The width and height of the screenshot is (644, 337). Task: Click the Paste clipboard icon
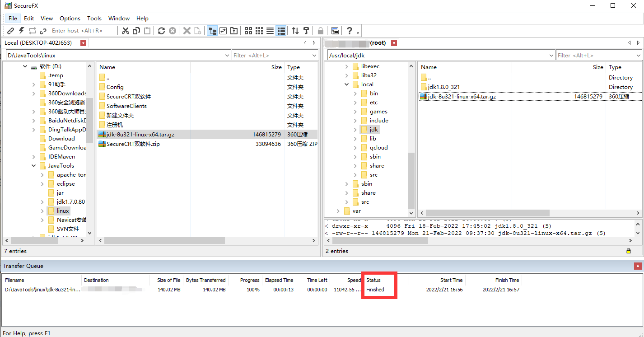point(147,31)
